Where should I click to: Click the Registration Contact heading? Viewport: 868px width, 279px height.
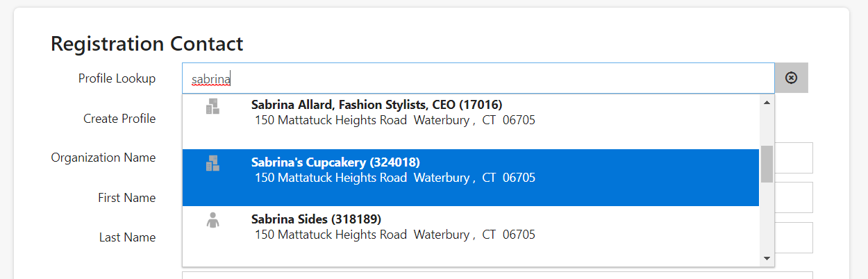pos(147,44)
